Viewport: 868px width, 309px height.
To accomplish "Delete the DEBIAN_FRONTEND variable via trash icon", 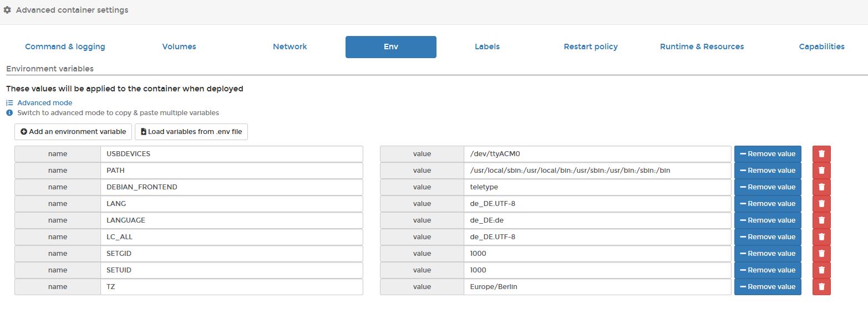I will pyautogui.click(x=821, y=187).
